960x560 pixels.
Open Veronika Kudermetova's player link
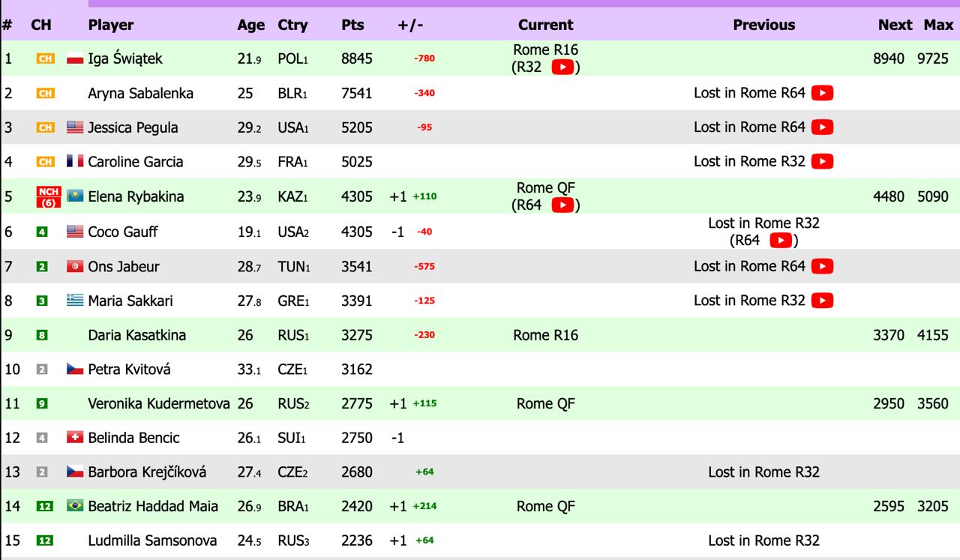pos(159,403)
